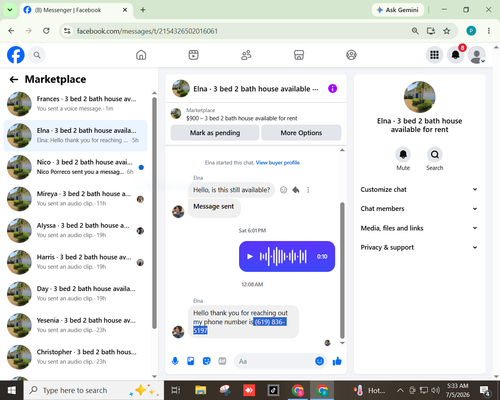
Task: Open the Reels video icon
Action: click(x=193, y=55)
